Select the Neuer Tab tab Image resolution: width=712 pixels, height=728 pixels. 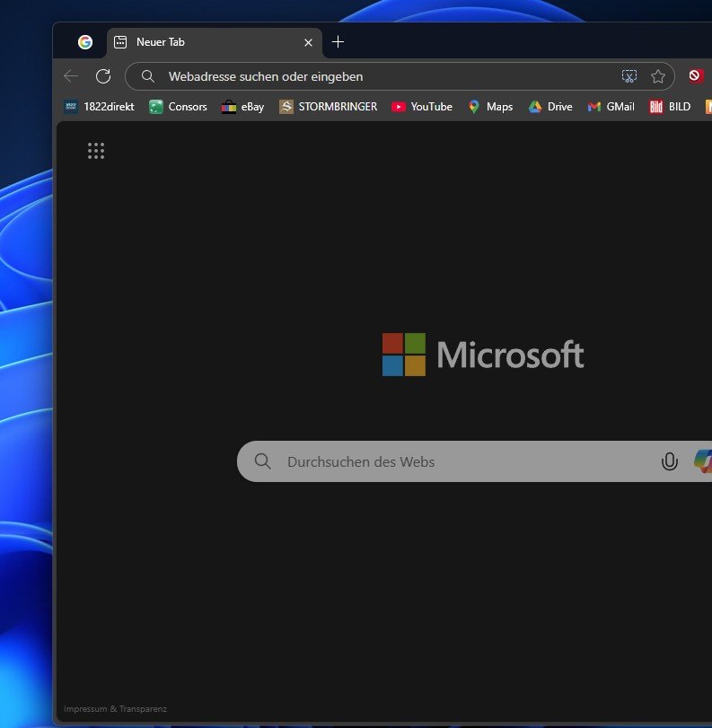214,42
